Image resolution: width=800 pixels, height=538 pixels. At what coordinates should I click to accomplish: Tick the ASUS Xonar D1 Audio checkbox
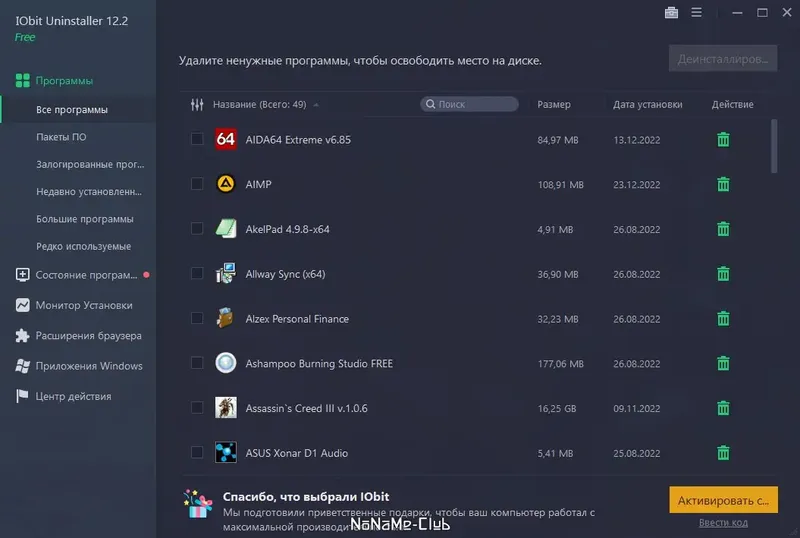pos(197,452)
